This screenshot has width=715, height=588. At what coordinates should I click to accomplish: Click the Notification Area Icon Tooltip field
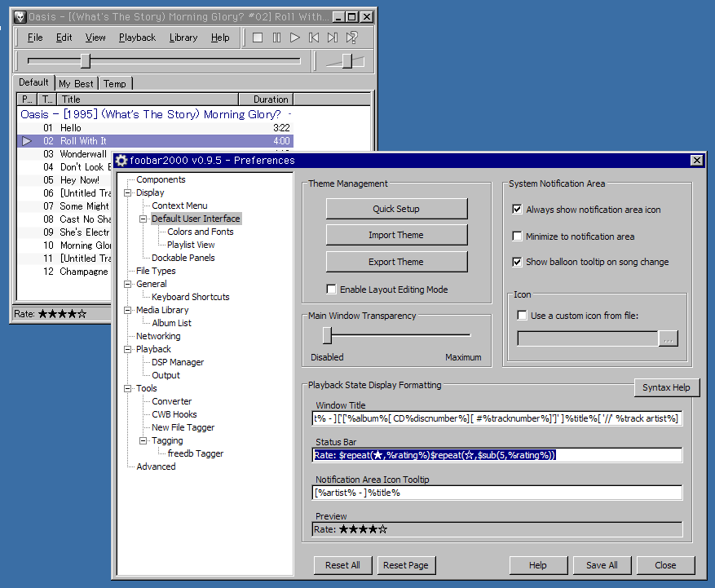497,493
